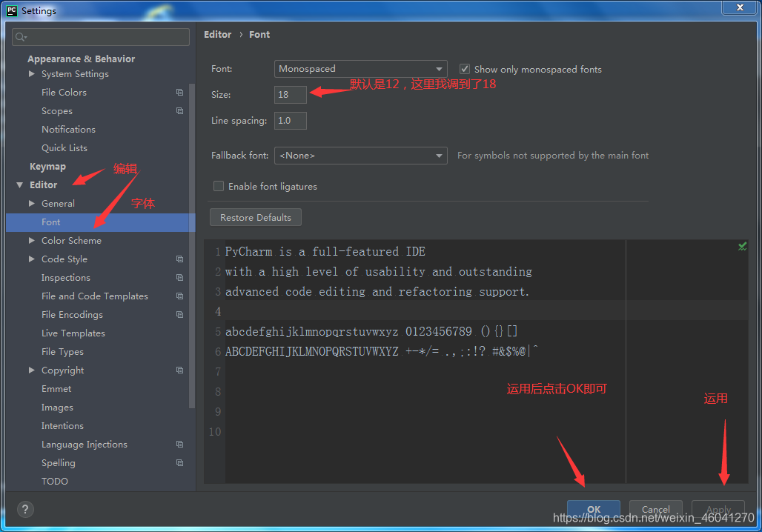This screenshot has width=762, height=532.
Task: Click the project icon beside File and Code Templates
Action: point(180,296)
